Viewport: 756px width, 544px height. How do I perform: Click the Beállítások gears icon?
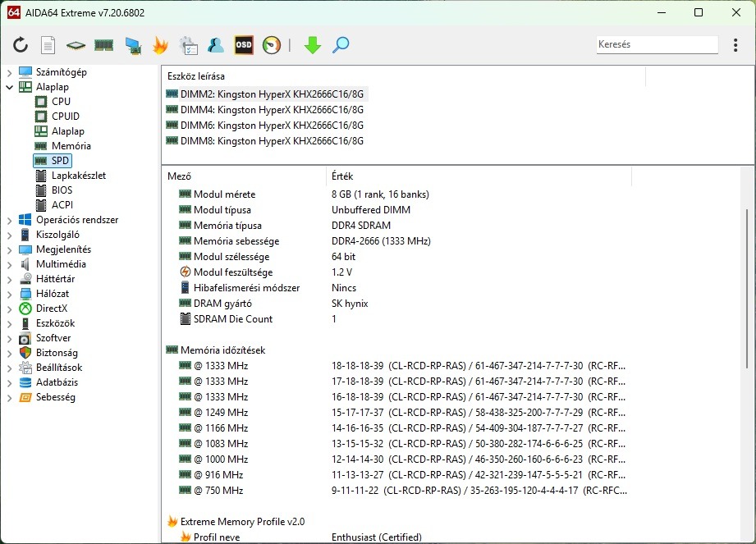[25, 368]
